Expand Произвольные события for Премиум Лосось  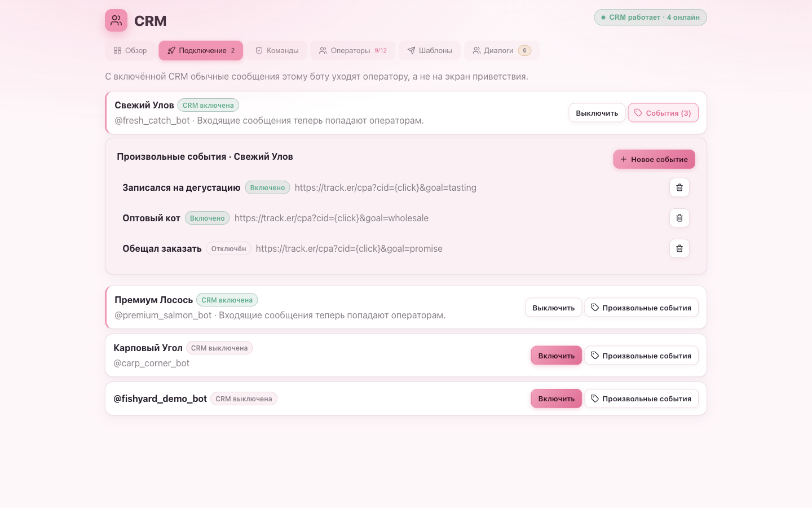click(x=642, y=308)
